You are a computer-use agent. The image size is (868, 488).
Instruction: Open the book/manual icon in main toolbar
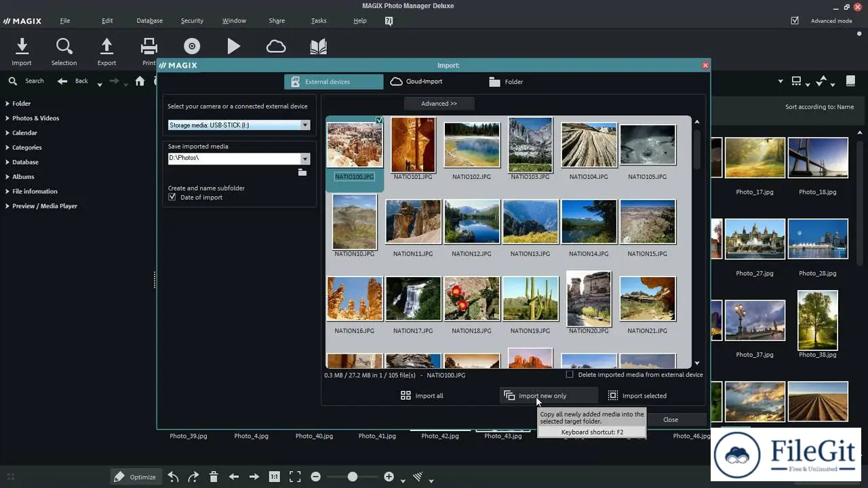(318, 46)
